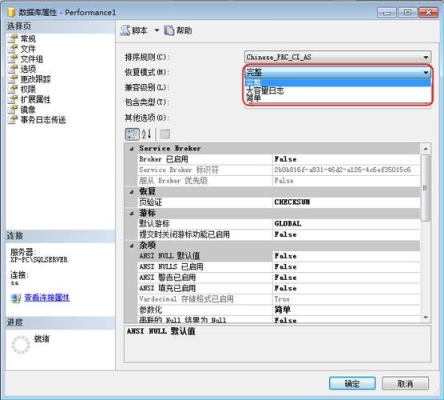Open the 排序规则 Chinese_PRC_CI_AS dropdown
444x400 pixels.
pos(338,57)
